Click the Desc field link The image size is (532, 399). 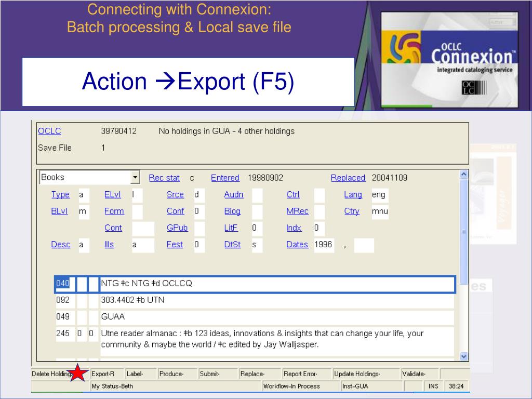[x=61, y=244]
